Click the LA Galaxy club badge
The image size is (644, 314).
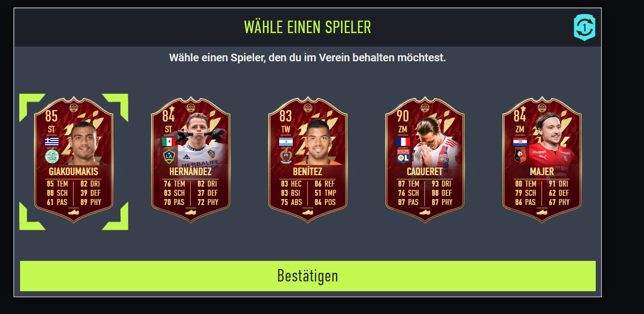(169, 156)
